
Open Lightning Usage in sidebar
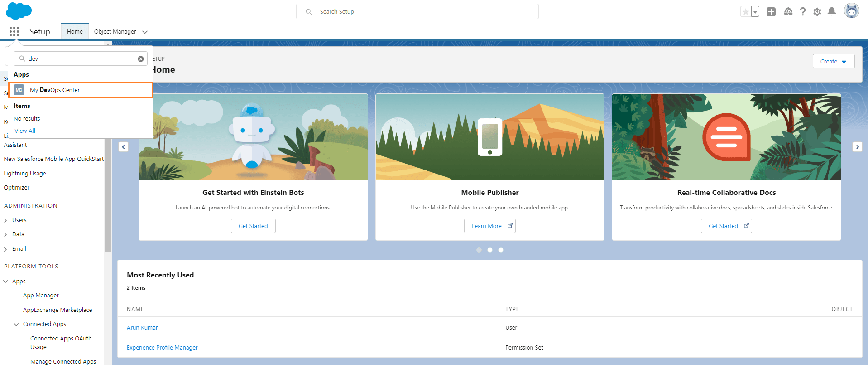click(25, 174)
